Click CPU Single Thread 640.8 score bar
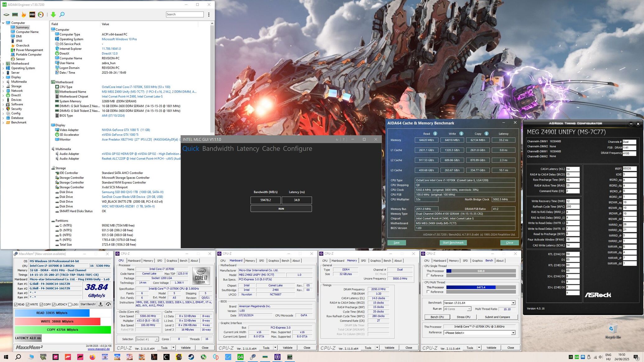 pos(481,271)
